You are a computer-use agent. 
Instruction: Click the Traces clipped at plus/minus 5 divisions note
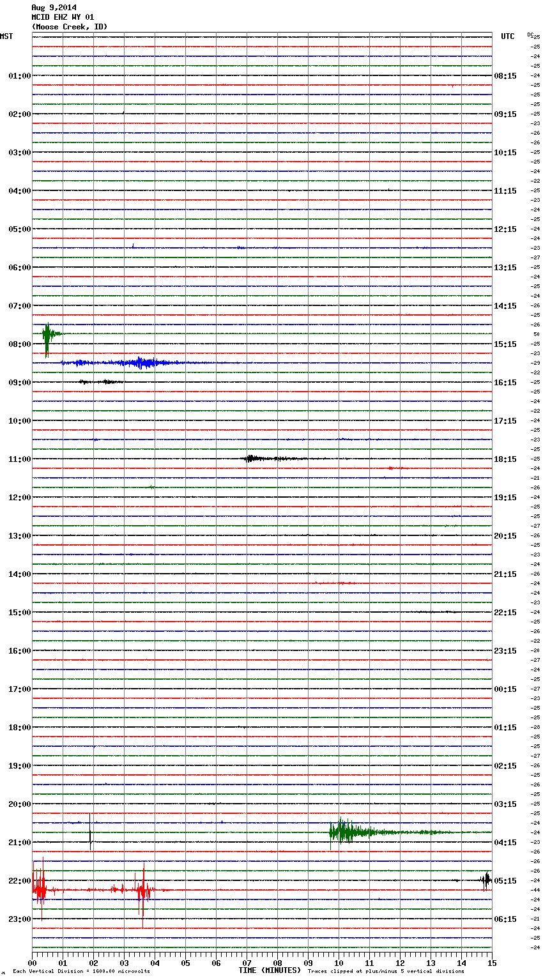pyautogui.click(x=386, y=972)
